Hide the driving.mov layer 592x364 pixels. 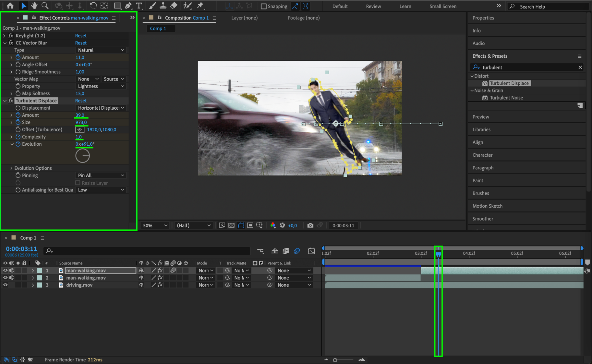click(x=5, y=285)
